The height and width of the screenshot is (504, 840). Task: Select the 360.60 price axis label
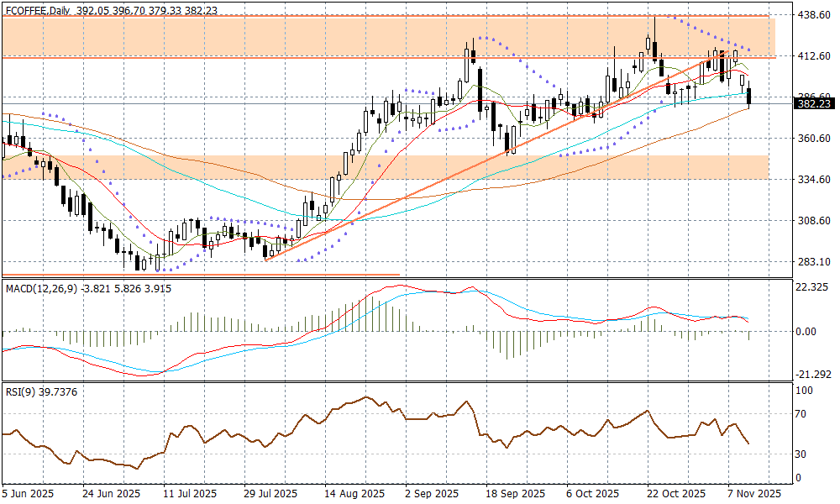tap(812, 139)
